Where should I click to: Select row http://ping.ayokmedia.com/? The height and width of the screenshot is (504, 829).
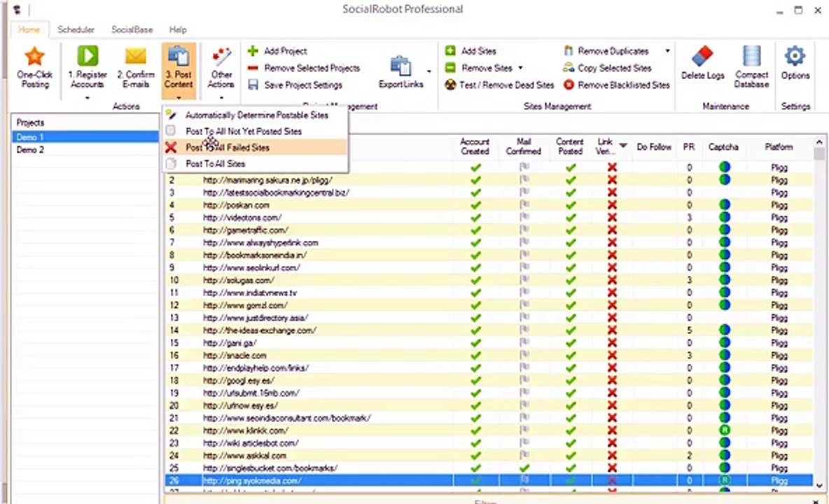coord(489,481)
